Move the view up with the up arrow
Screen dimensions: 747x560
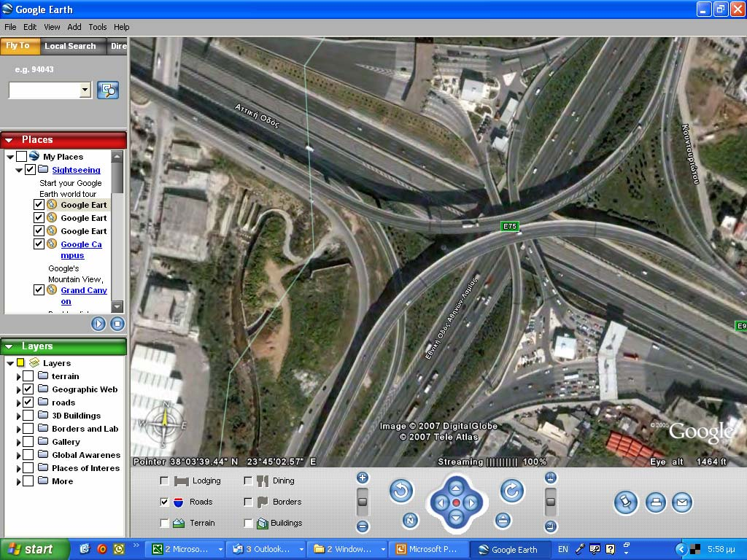tap(456, 488)
